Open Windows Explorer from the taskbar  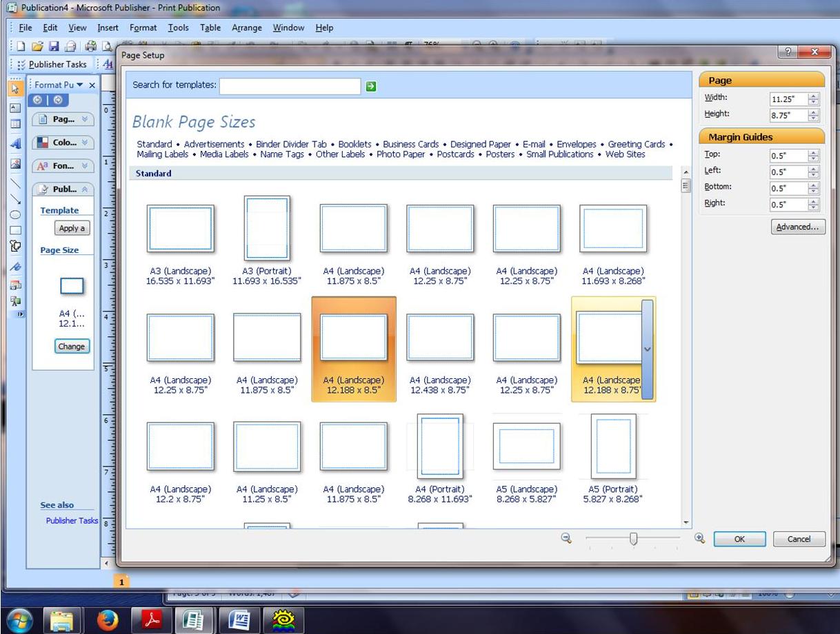[63, 621]
